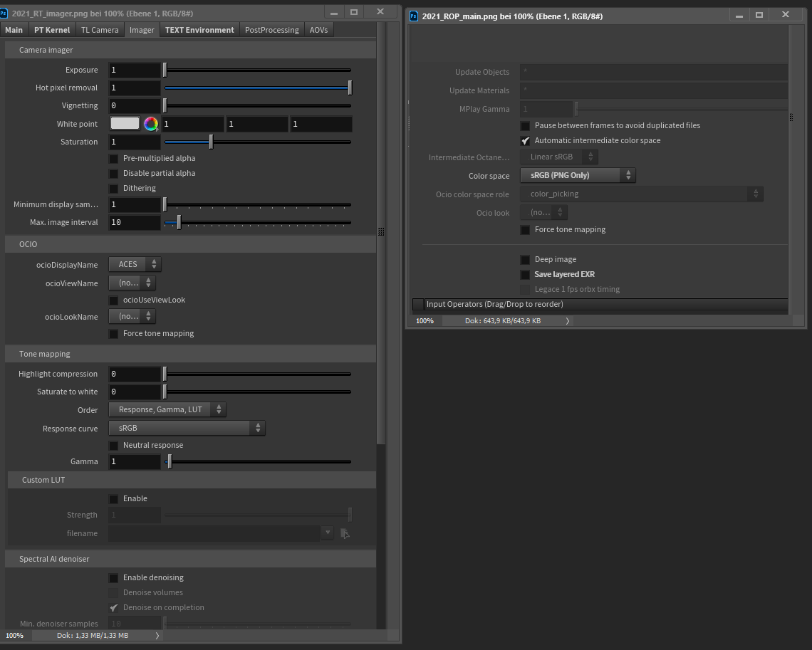This screenshot has width=812, height=650.
Task: Minimize the 2021_RT_imager.png window
Action: click(x=334, y=12)
